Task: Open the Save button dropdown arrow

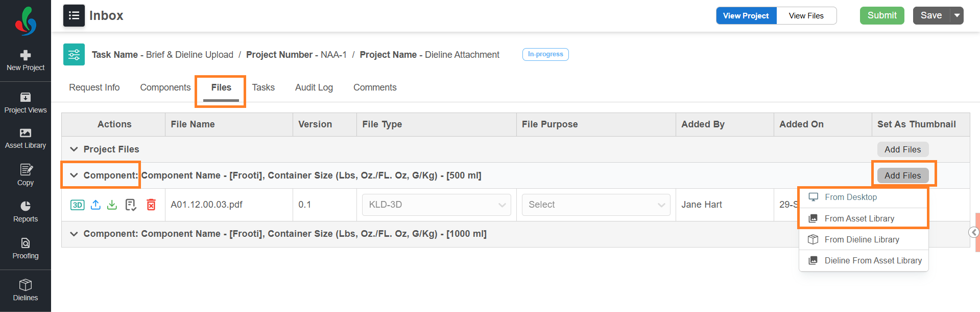Action: click(957, 15)
